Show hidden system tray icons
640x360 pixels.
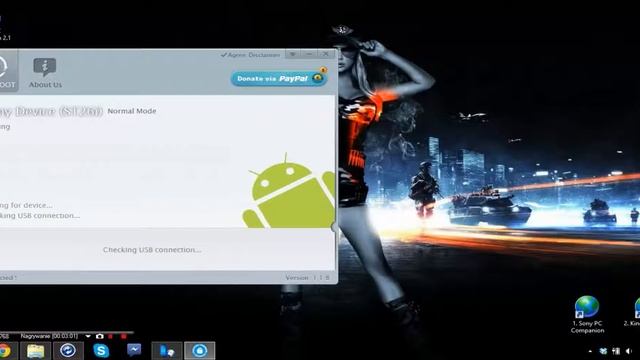590,351
